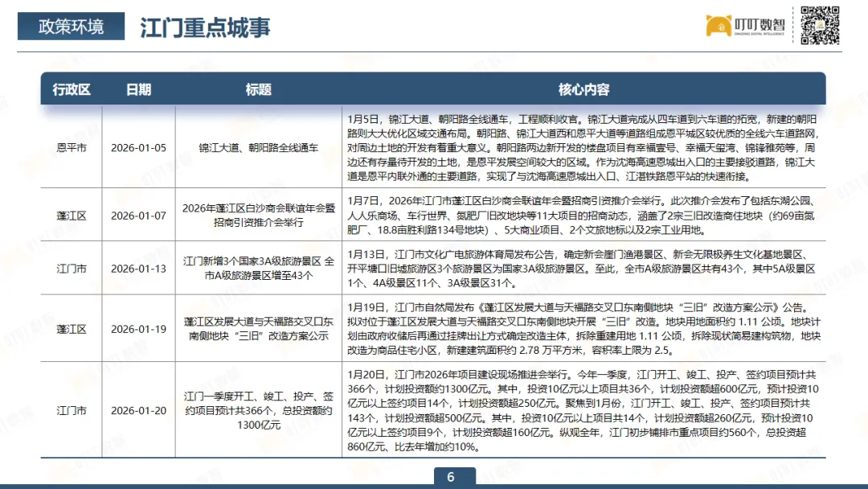
Task: Click the date 2026-01-05
Action: click(138, 148)
